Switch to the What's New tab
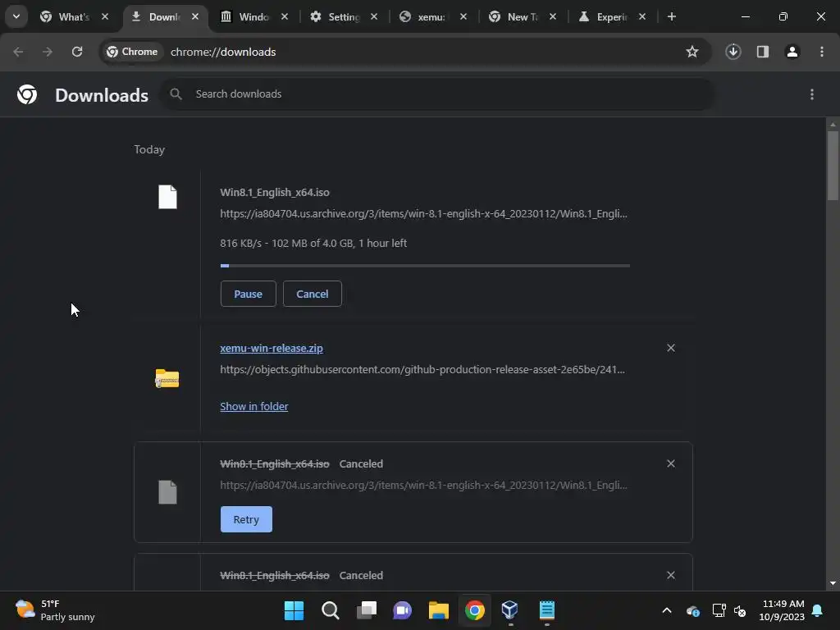The image size is (840, 630). (x=74, y=17)
